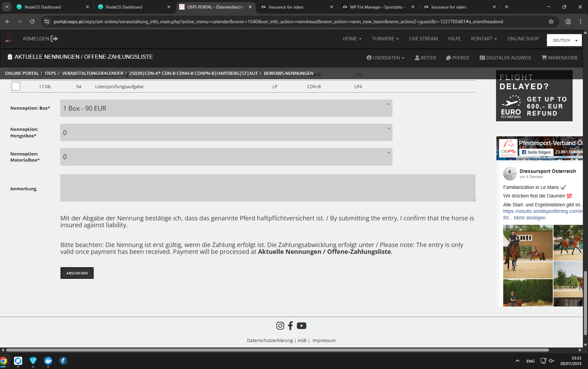Open the second taskbar app icon
This screenshot has height=369, width=588.
18,361
